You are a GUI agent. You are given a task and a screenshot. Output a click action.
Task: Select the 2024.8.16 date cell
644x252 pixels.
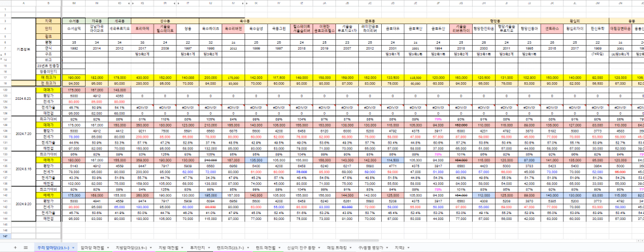[24, 168]
